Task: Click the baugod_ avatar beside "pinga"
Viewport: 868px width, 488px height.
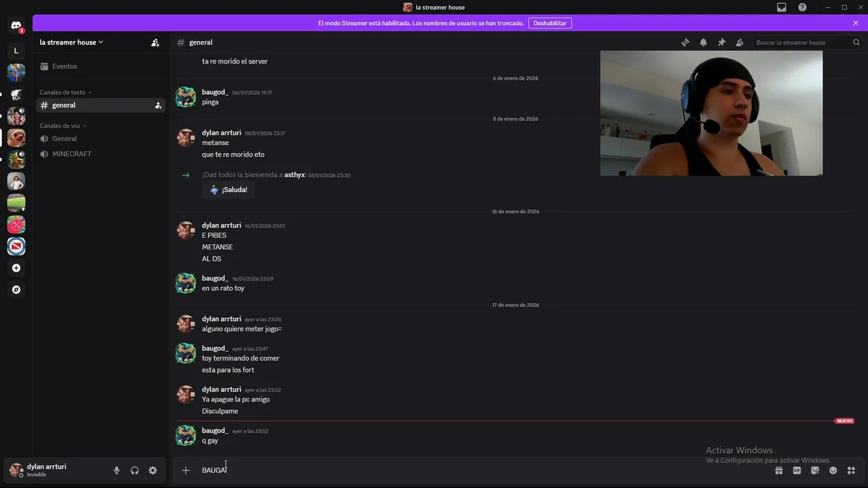Action: tap(186, 97)
